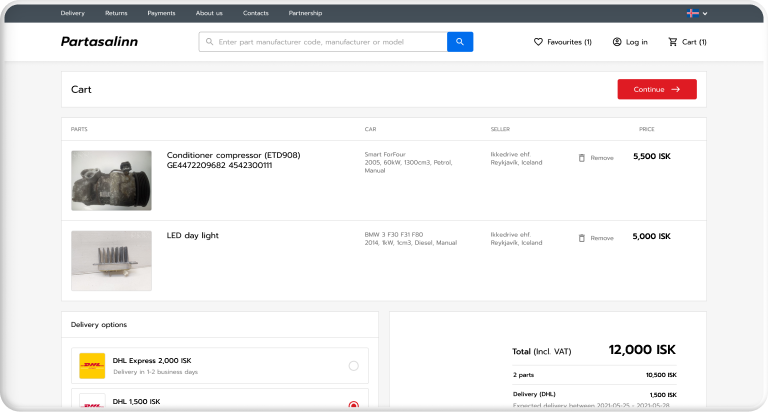Navigate to Partnership in the top bar

pos(305,13)
